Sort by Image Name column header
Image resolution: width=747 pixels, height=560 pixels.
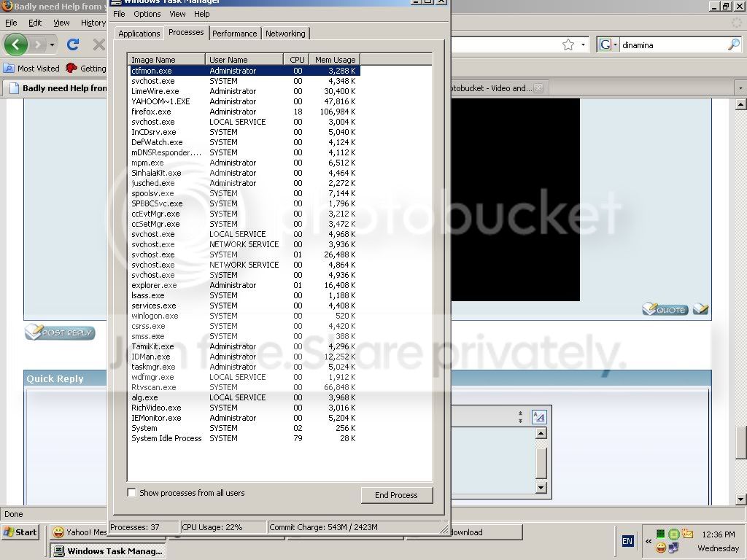point(166,60)
